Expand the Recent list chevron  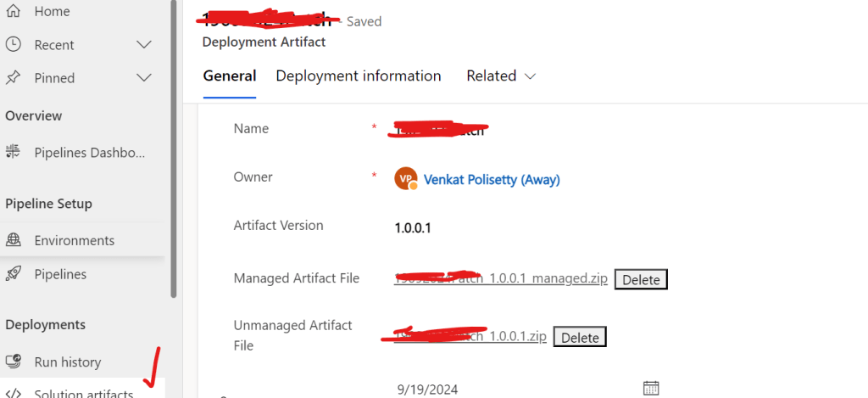click(x=144, y=45)
